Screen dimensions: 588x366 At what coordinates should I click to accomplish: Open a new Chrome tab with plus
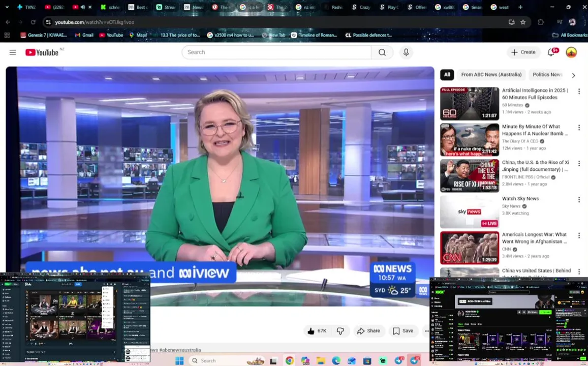520,7
